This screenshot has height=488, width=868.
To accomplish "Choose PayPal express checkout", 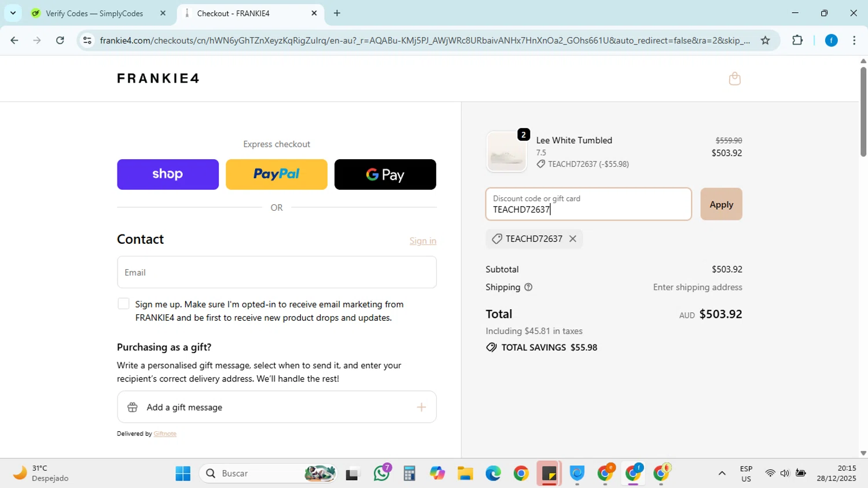I will click(277, 174).
